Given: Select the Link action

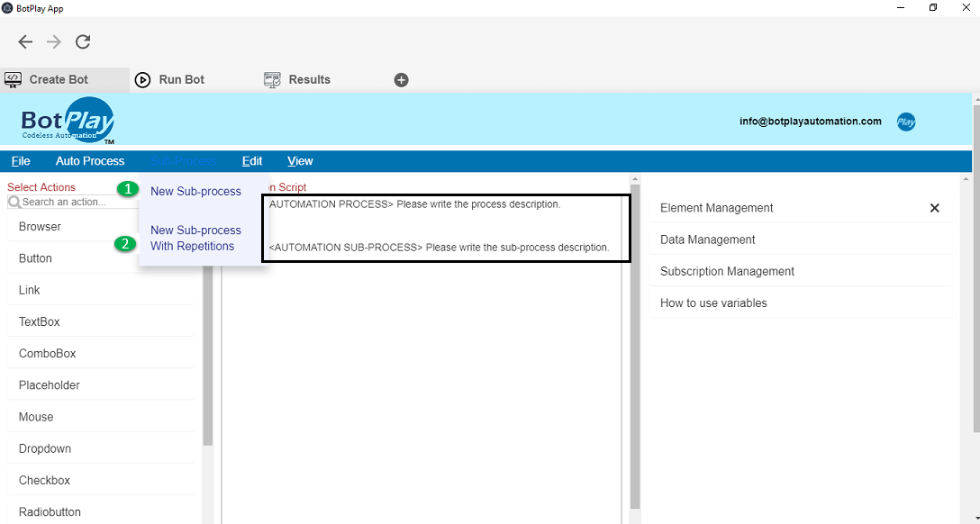Looking at the screenshot, I should tap(101, 291).
